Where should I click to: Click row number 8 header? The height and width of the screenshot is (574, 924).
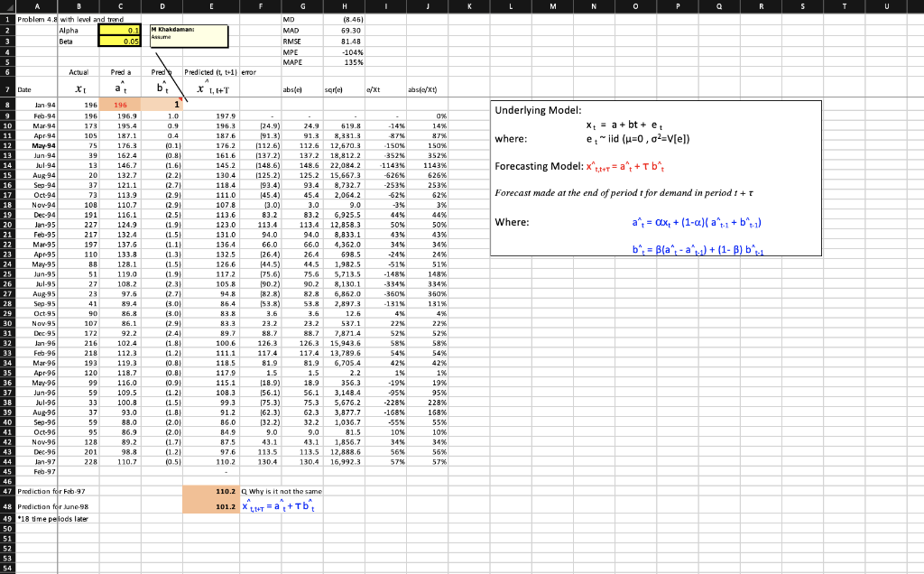[x=8, y=103]
